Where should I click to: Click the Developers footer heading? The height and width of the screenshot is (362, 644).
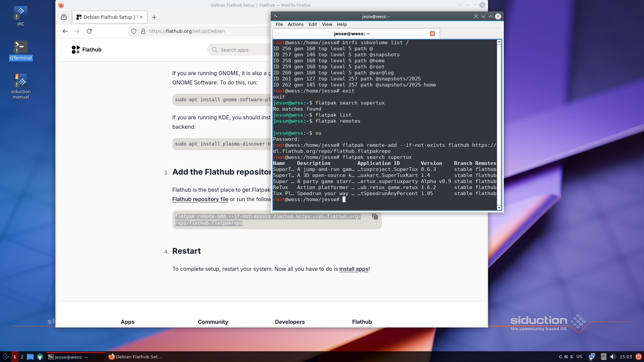click(x=290, y=322)
